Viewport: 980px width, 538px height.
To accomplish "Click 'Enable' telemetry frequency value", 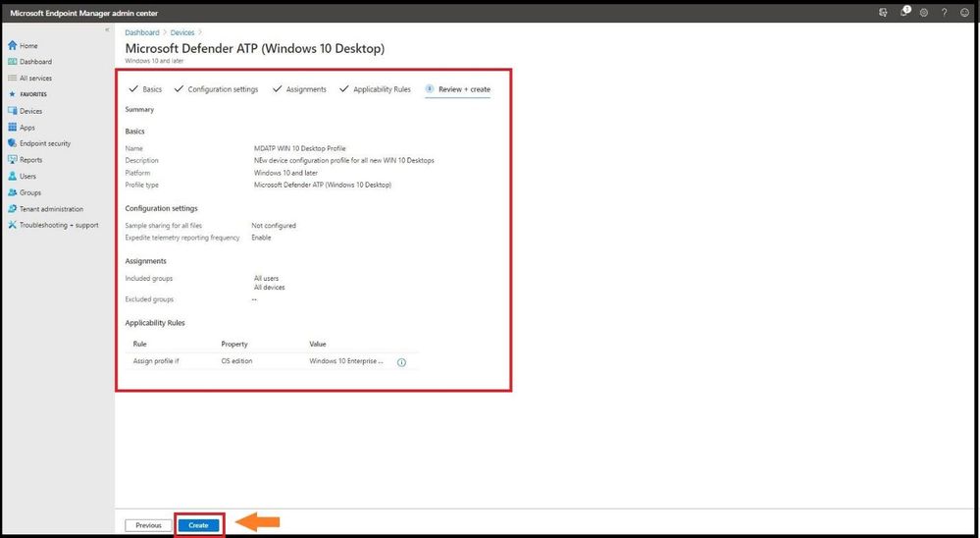I will pos(261,238).
